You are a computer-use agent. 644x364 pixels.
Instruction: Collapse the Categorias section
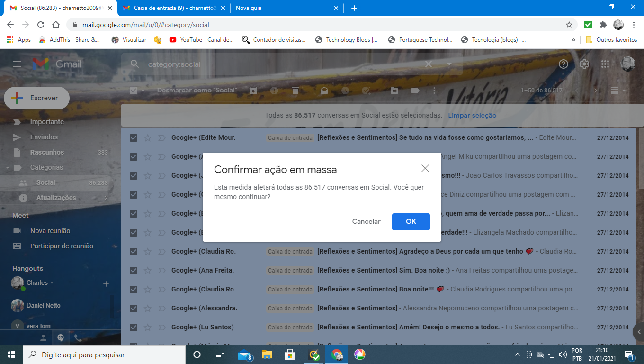(x=8, y=167)
